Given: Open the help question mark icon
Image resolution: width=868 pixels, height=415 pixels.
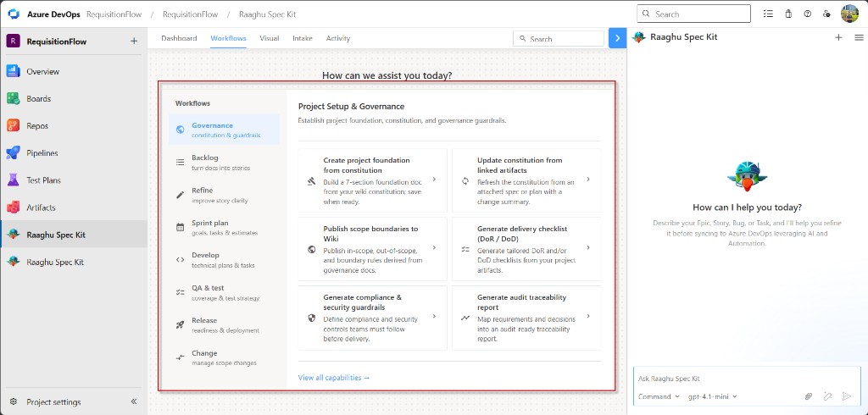Looking at the screenshot, I should click(x=808, y=14).
